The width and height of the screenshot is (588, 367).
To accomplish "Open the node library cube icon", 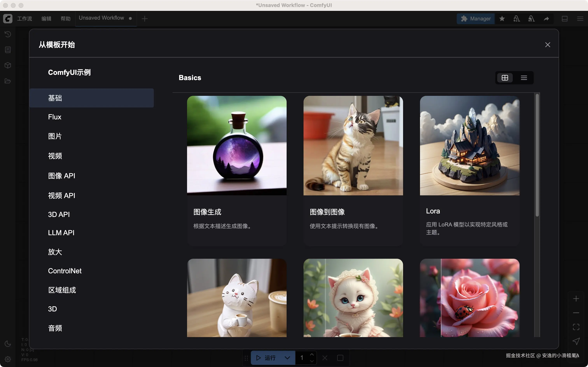I will click(8, 65).
